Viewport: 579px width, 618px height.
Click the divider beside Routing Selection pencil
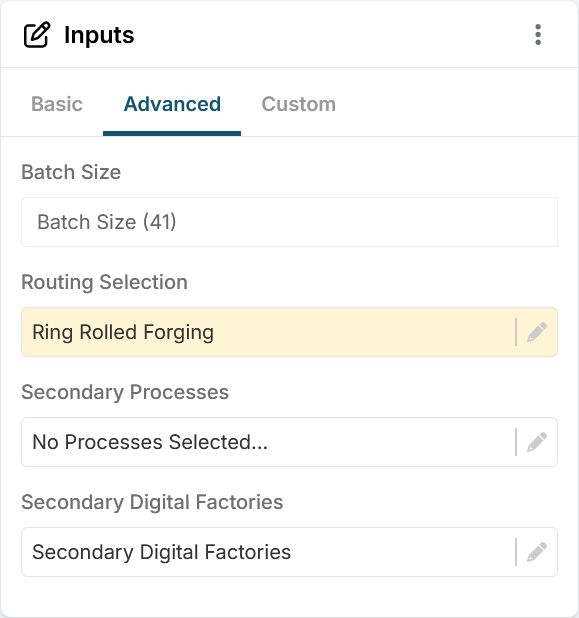[516, 332]
